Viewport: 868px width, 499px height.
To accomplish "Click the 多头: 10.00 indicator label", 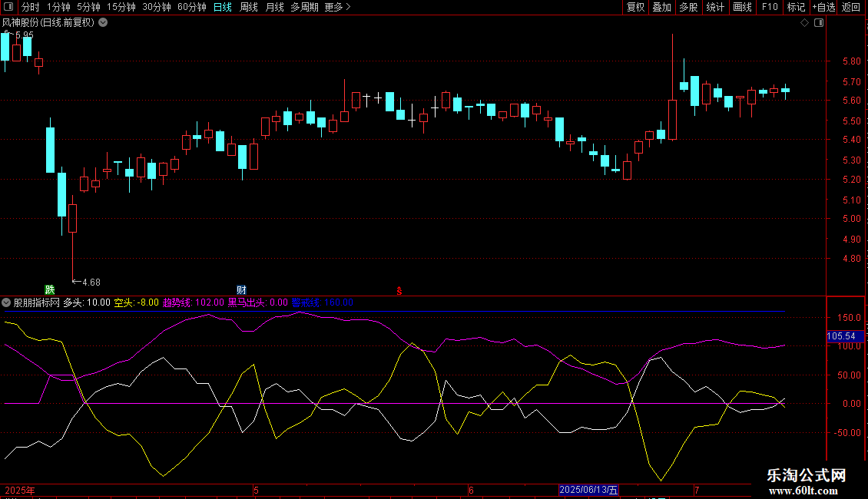I will 87,302.
